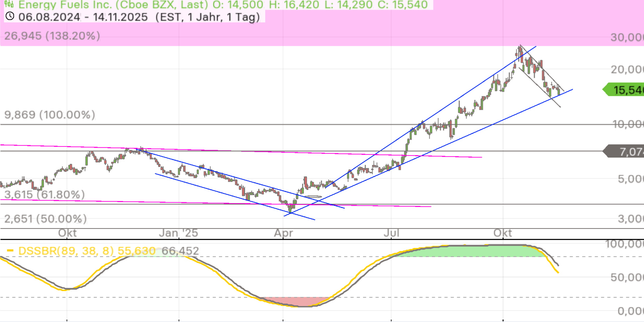Select the small ellipse drawing near April
Screen dimensions: 644x322
tap(313, 197)
